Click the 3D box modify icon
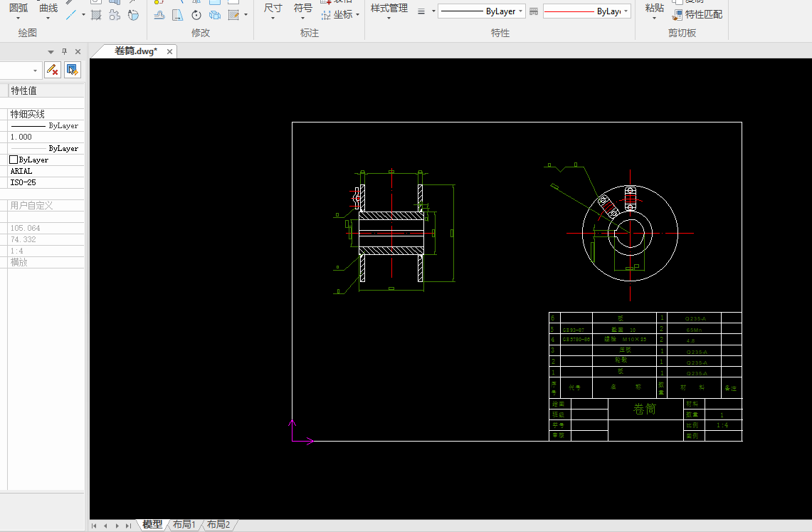Viewport: 812px width, 532px height. click(214, 15)
